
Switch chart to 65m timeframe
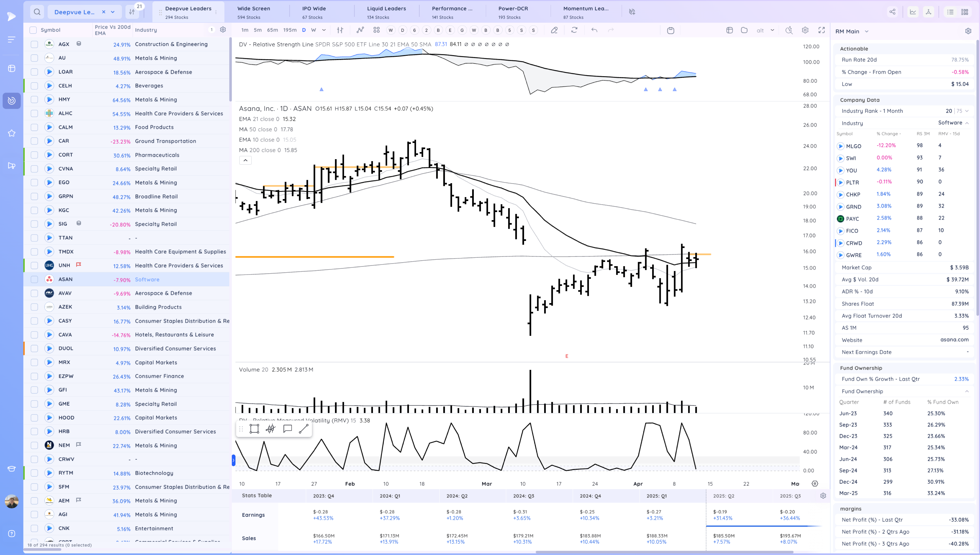272,30
